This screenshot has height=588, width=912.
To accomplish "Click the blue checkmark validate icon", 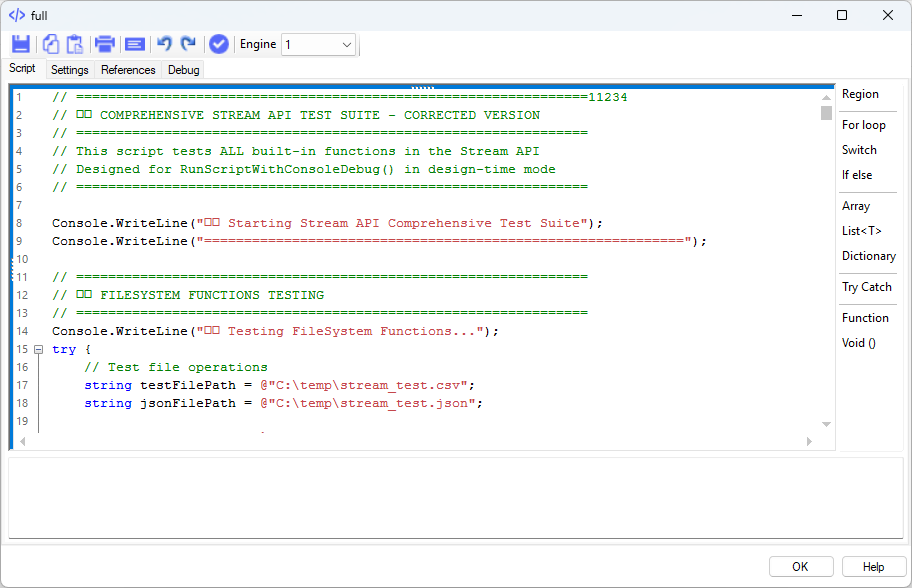I will (219, 44).
